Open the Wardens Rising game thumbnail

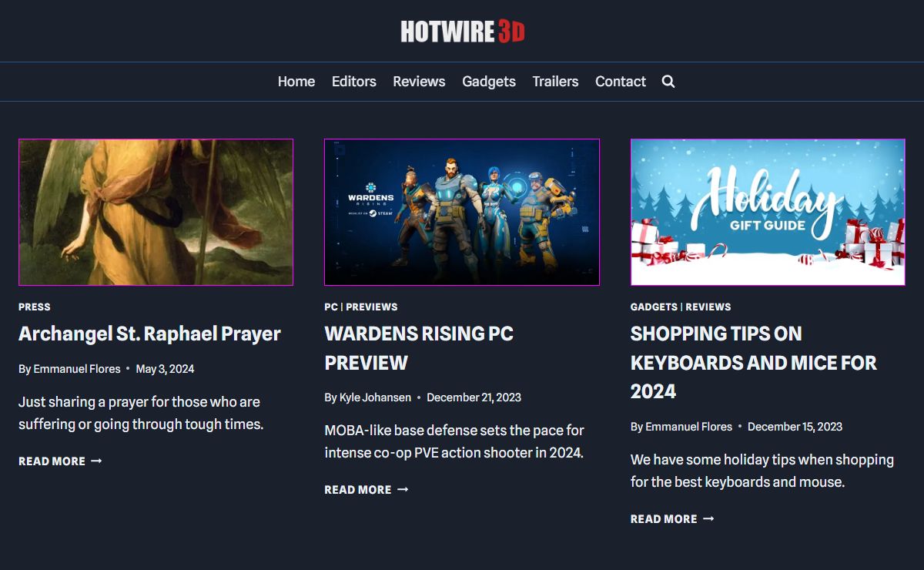462,212
